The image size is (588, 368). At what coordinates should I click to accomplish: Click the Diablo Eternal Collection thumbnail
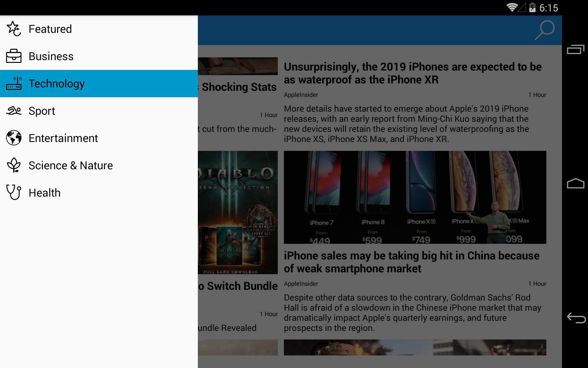coord(238,212)
